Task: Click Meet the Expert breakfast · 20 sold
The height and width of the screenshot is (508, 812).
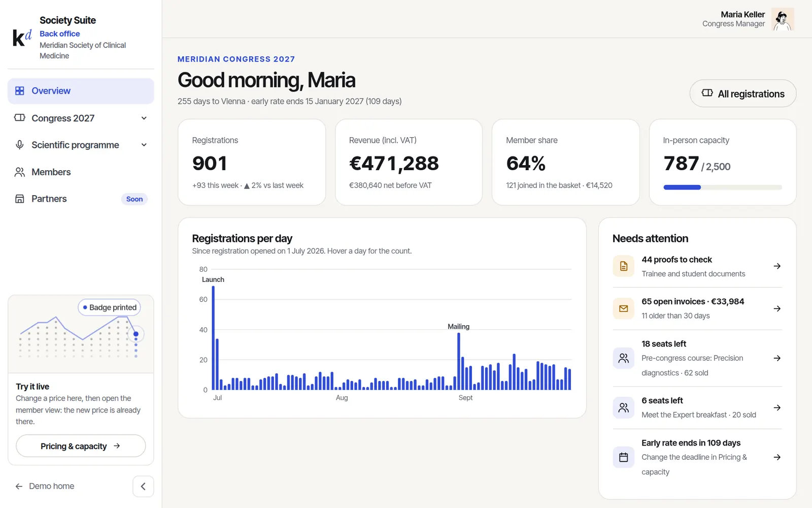Action: pos(699,415)
